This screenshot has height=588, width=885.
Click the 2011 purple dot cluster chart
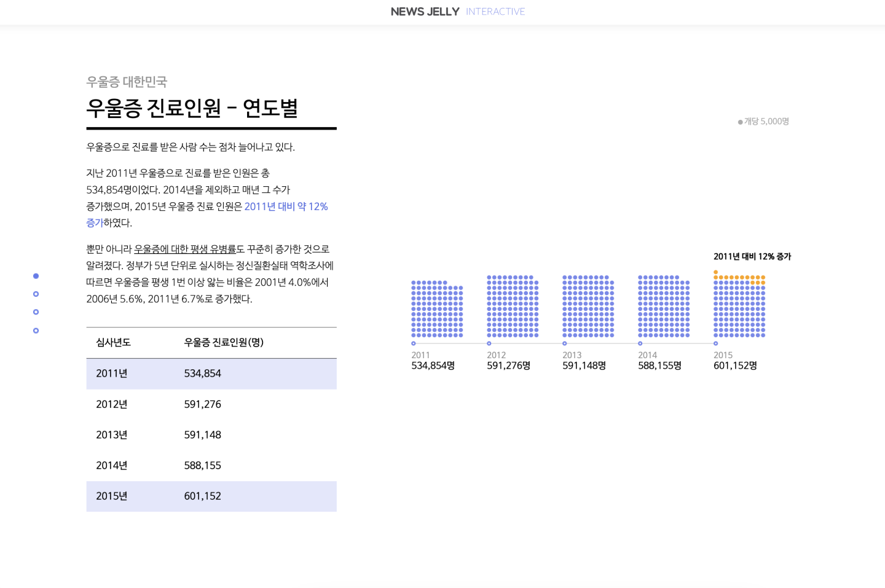[x=437, y=309]
